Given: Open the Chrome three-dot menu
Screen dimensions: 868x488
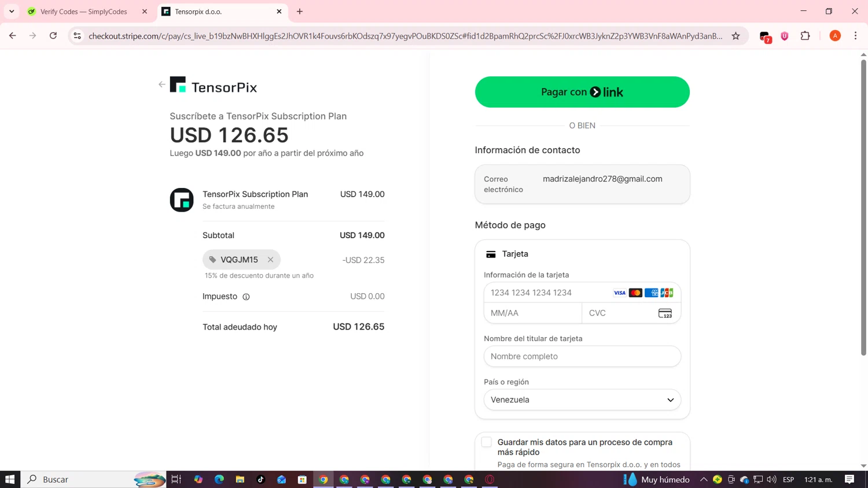Looking at the screenshot, I should pyautogui.click(x=855, y=36).
